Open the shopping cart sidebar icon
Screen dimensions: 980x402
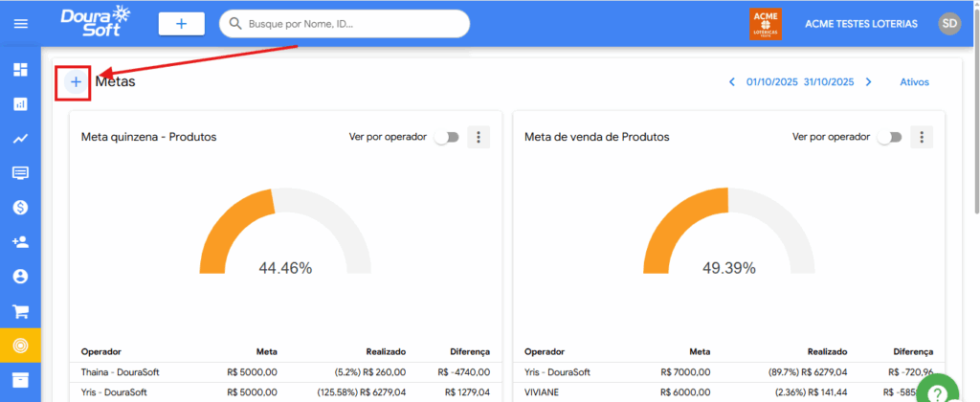click(20, 311)
